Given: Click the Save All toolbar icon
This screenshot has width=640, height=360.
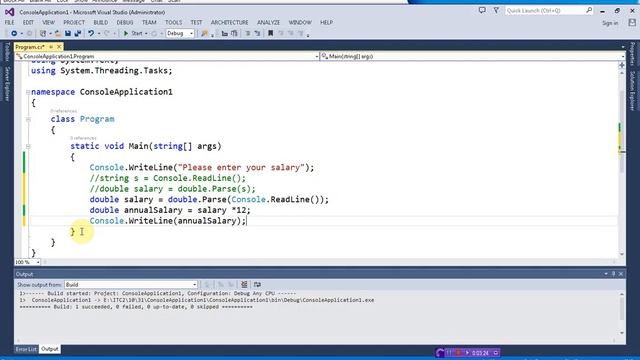Looking at the screenshot, I should point(78,33).
